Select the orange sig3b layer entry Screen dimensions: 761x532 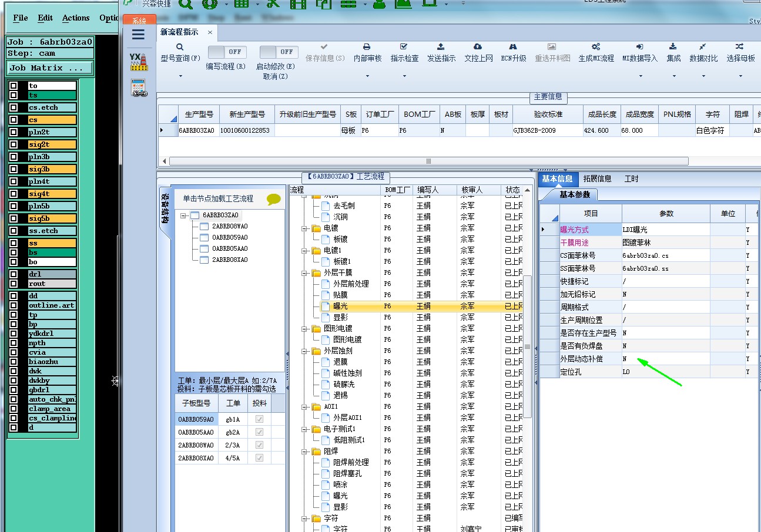coord(52,169)
